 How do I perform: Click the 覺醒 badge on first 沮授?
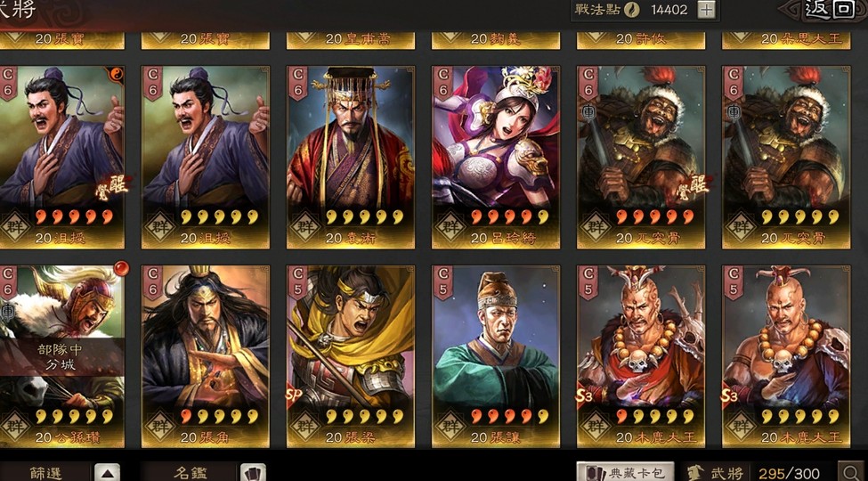(112, 186)
